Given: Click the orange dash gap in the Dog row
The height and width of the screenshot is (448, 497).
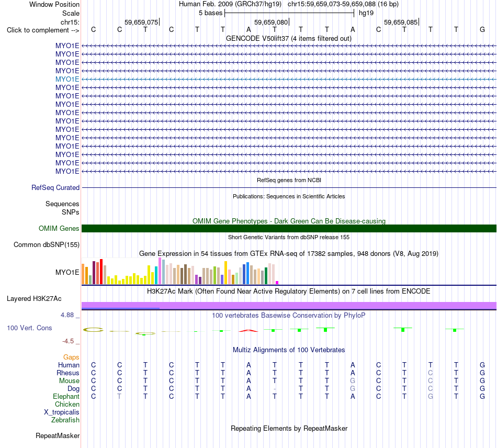Looking at the screenshot, I should pos(275,389).
